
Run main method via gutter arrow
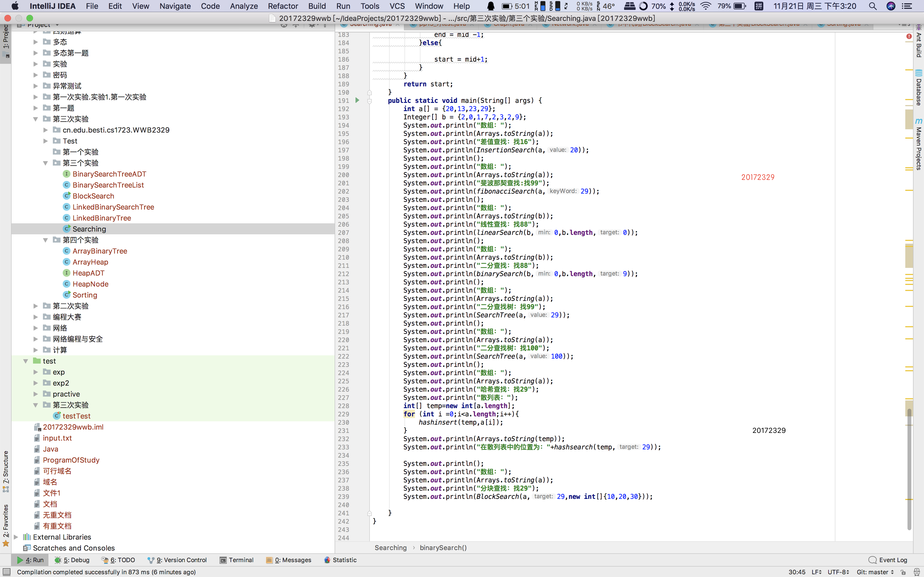click(357, 100)
